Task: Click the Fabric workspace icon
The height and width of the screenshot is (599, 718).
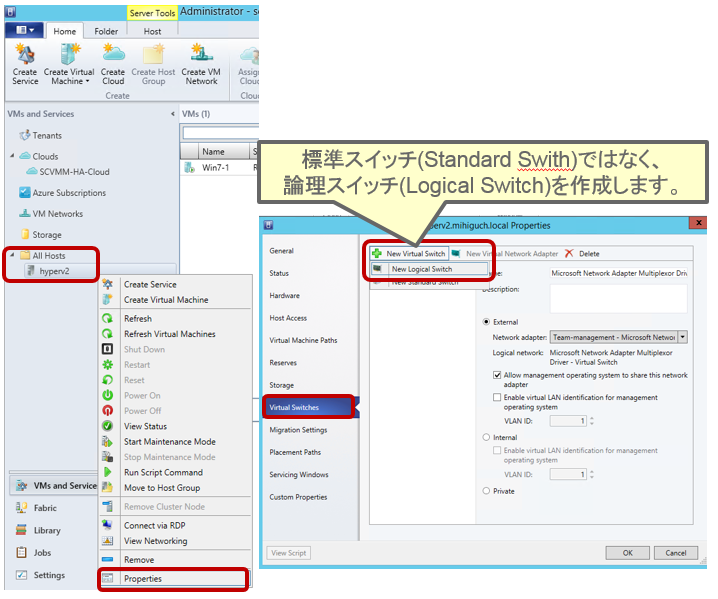Action: pyautogui.click(x=21, y=507)
